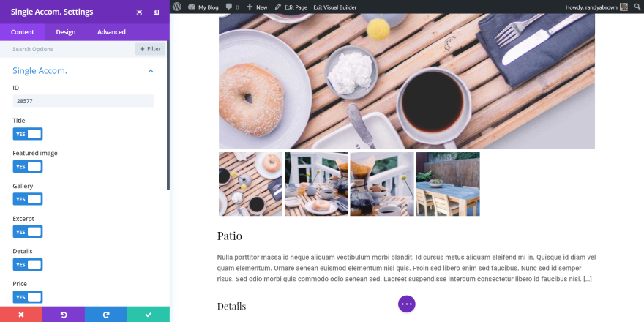Open the comments bubble icon
The width and height of the screenshot is (644, 322).
[x=229, y=7]
